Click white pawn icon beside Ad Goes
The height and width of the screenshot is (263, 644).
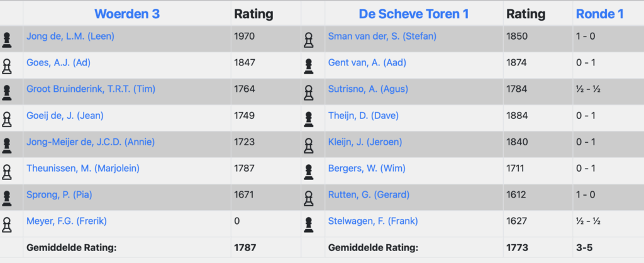click(7, 66)
